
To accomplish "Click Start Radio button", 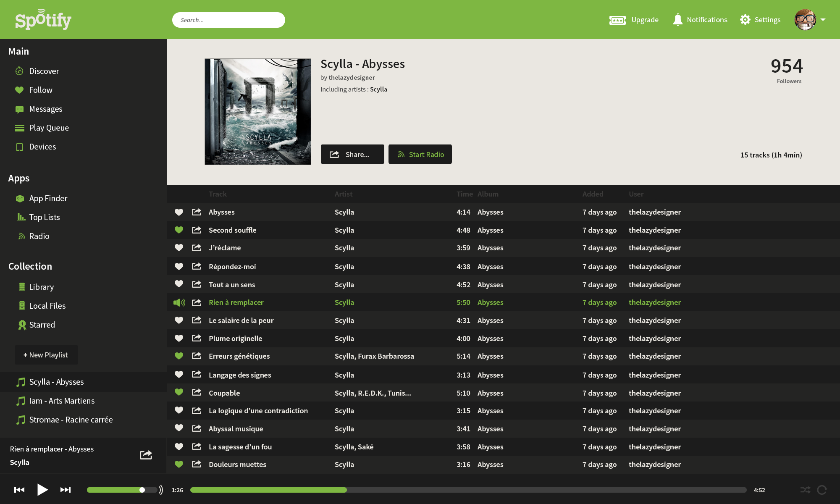I will [x=420, y=154].
